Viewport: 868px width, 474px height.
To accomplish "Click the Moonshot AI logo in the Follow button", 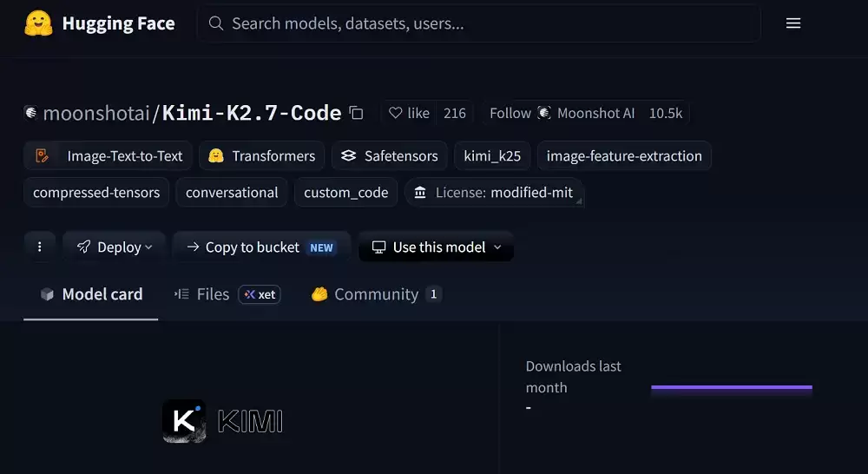I will tap(544, 113).
